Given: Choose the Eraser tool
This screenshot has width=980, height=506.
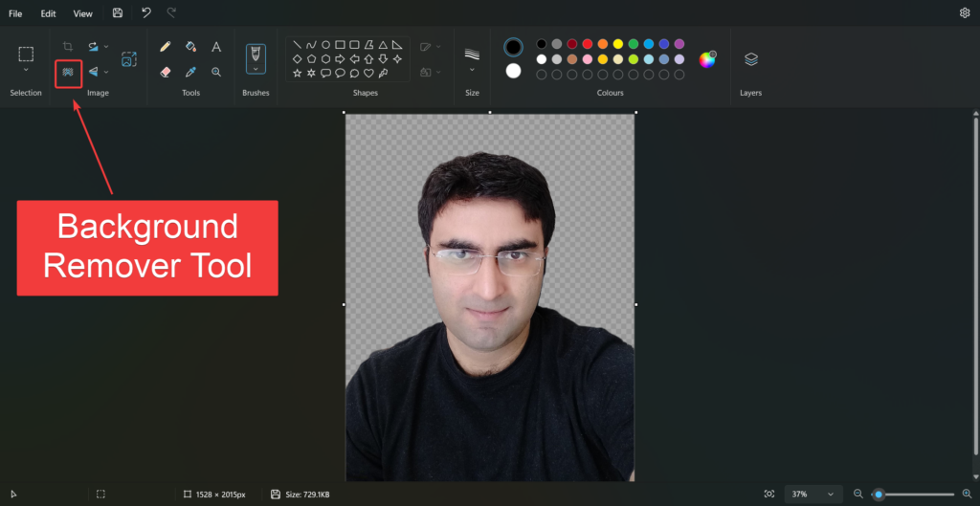Looking at the screenshot, I should (166, 72).
